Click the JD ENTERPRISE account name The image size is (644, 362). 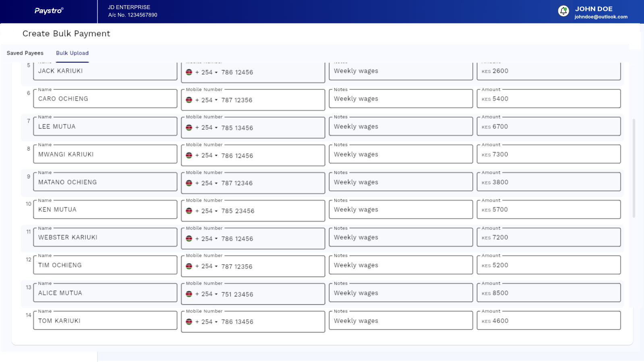tap(129, 7)
